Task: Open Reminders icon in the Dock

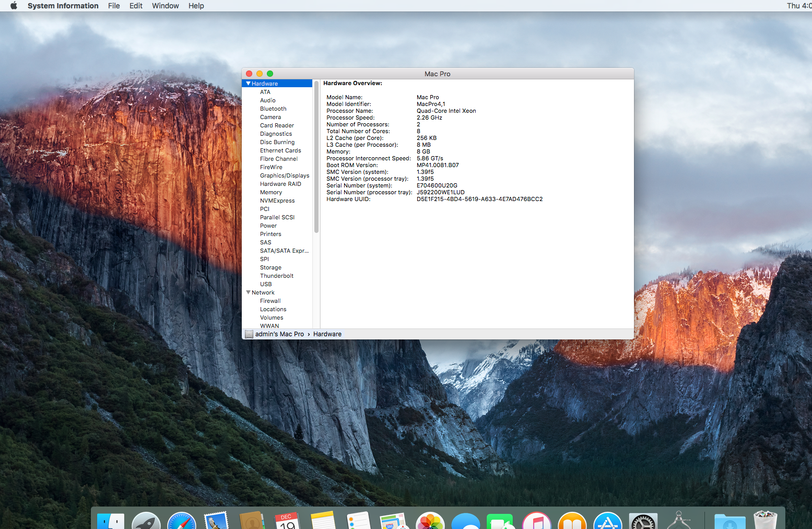Action: [x=359, y=521]
